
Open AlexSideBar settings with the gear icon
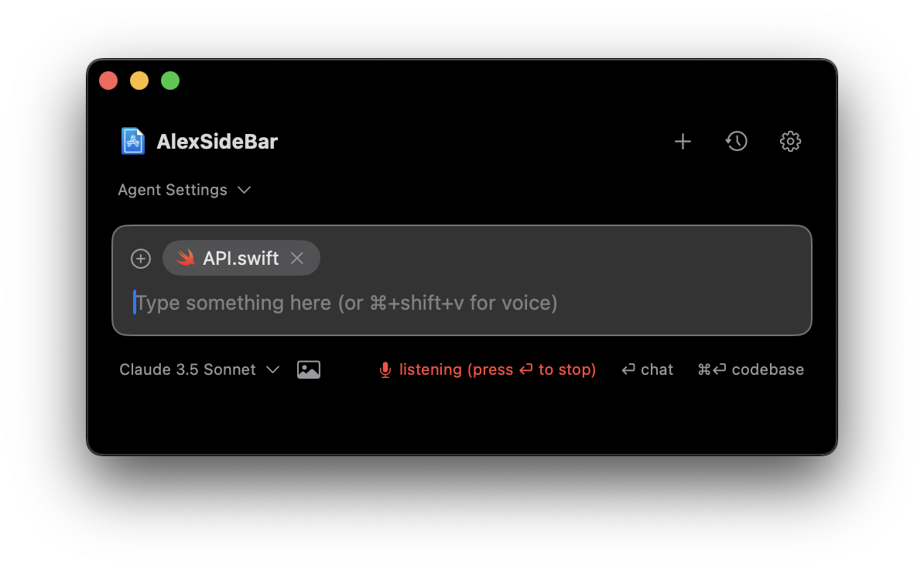(790, 141)
